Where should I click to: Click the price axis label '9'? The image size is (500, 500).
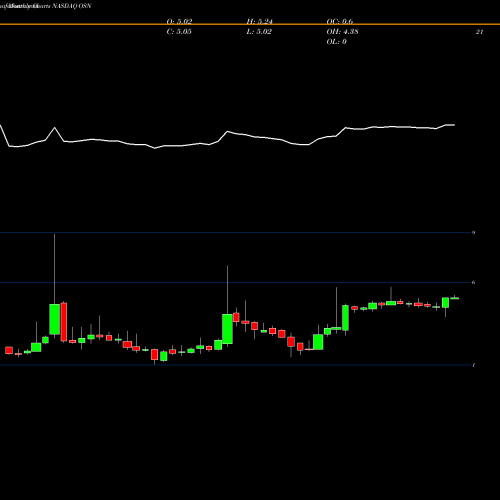474,233
